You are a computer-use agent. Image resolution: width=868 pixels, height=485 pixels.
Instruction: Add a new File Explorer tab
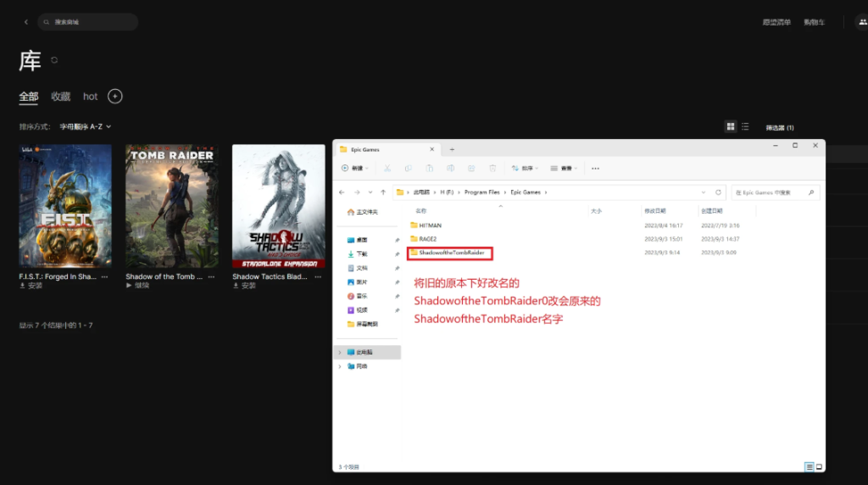point(452,149)
